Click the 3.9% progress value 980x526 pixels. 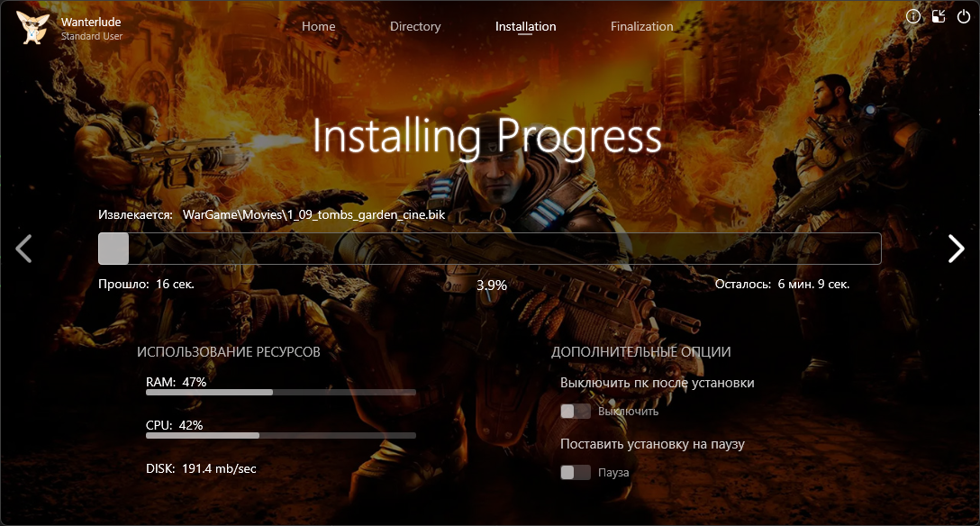point(492,286)
